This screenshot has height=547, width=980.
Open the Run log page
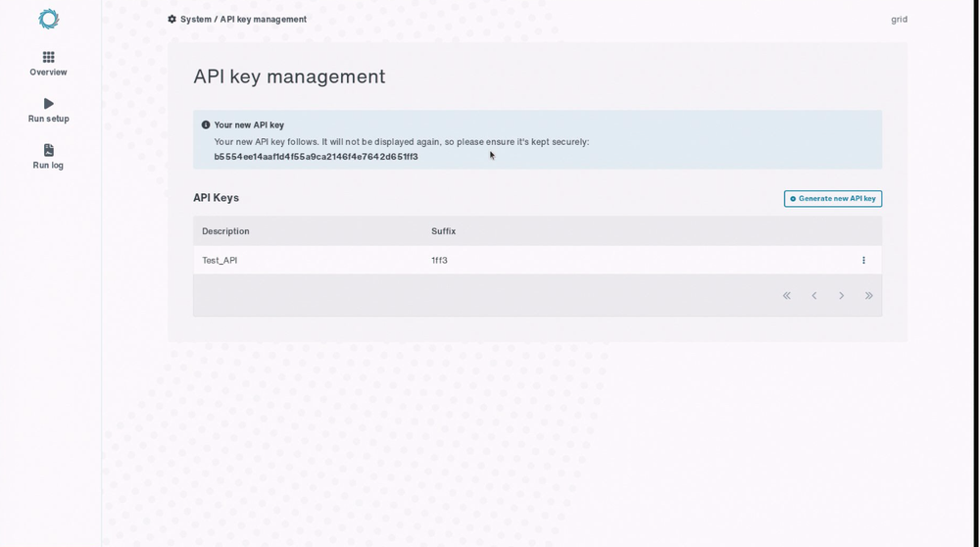click(48, 157)
